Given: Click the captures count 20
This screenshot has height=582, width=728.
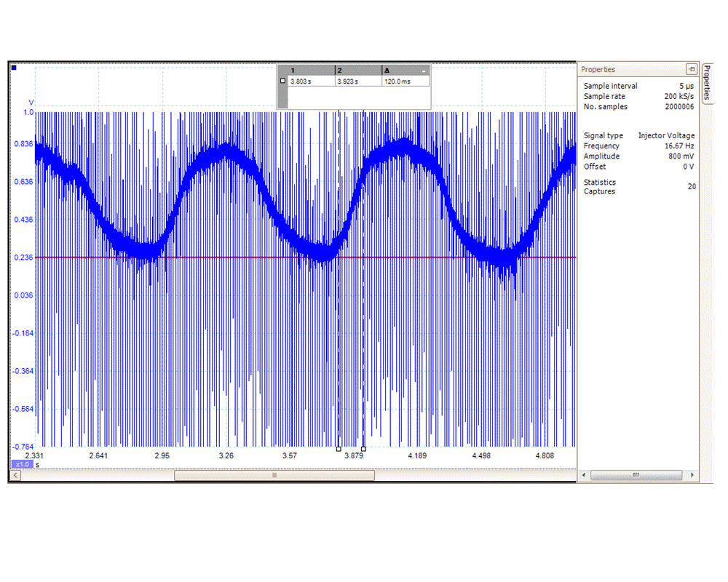Looking at the screenshot, I should pos(692,186).
